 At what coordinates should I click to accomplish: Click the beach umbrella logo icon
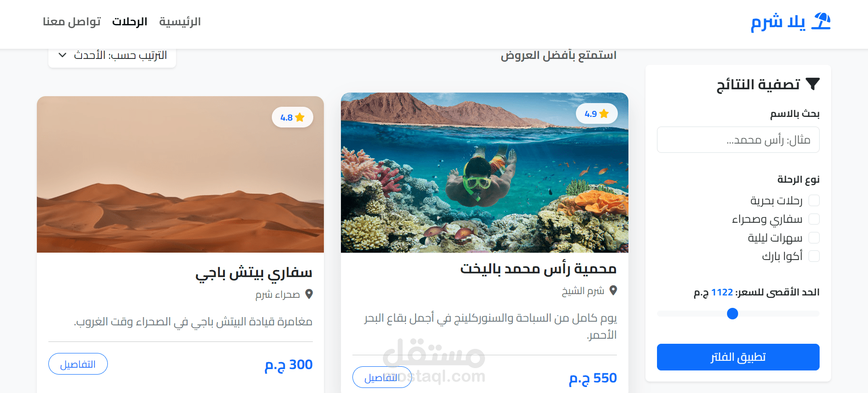[x=821, y=21]
